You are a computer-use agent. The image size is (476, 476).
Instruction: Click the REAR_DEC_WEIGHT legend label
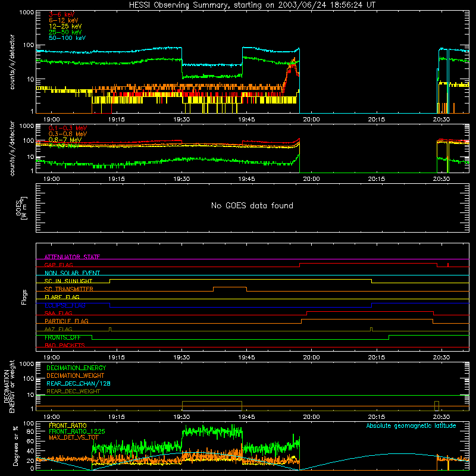click(73, 392)
